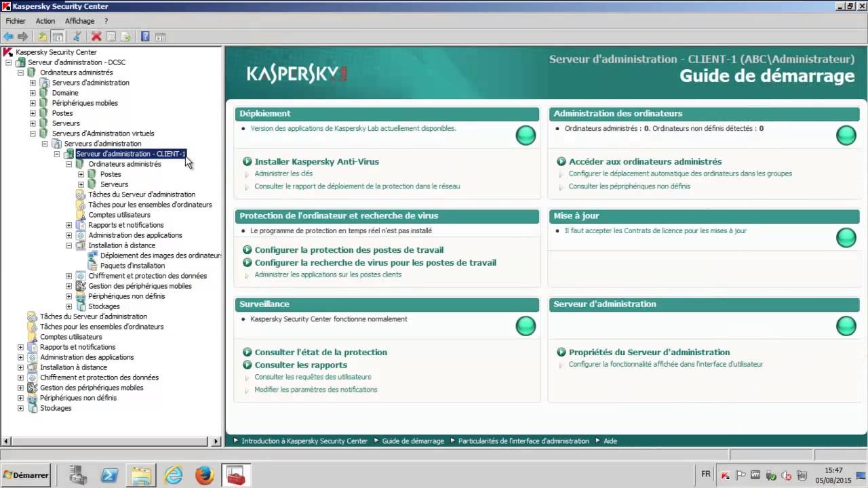Click the tree pane's right scroll arrow
The image size is (868, 488).
(217, 442)
